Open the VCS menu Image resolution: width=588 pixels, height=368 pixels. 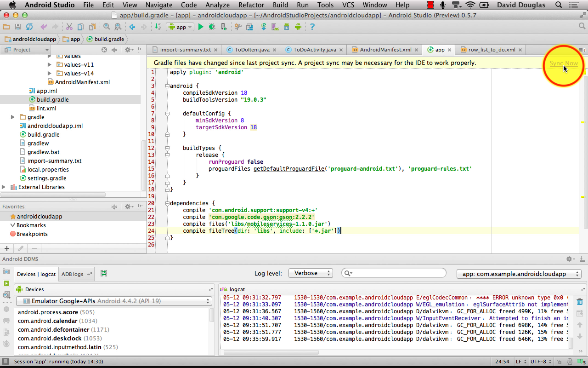[x=348, y=5]
